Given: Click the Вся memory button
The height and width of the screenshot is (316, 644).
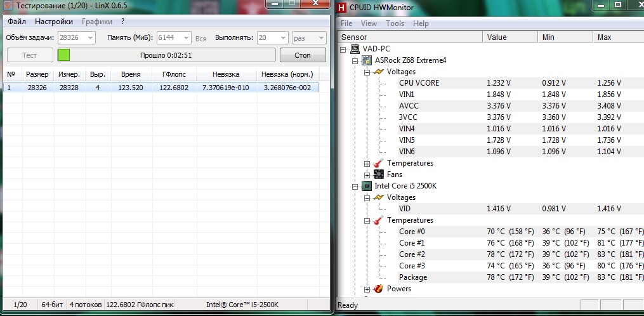Looking at the screenshot, I should 201,38.
